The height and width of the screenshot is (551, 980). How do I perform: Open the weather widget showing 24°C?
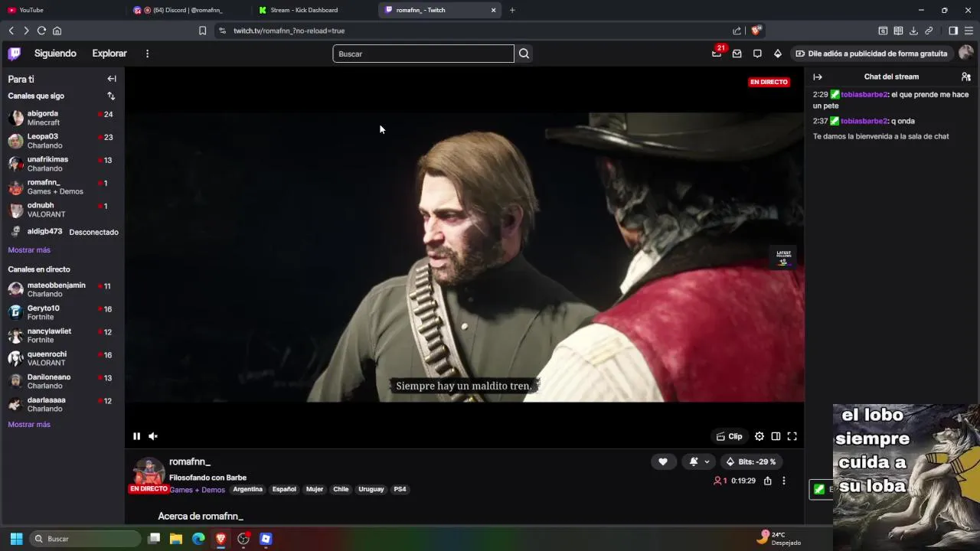pos(779,539)
